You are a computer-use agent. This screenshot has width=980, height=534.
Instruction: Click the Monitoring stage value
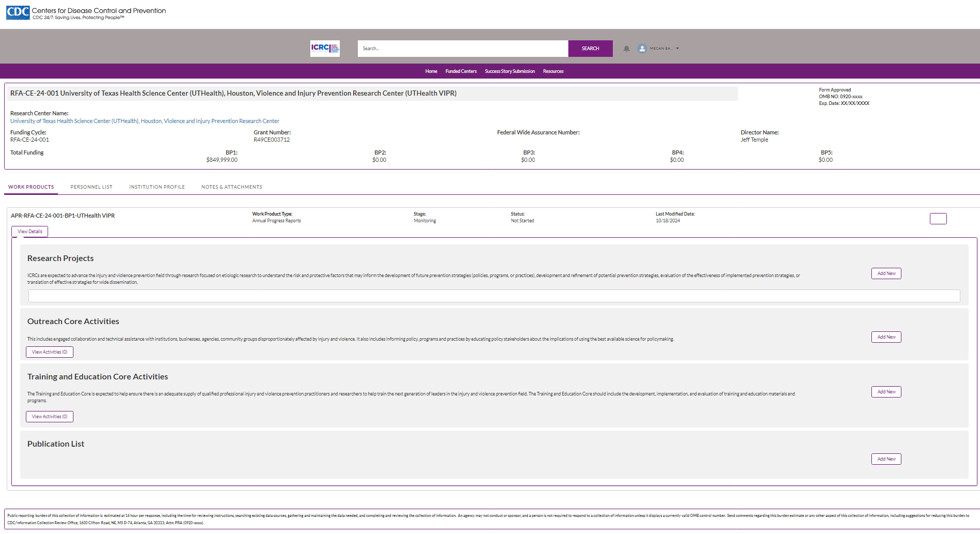point(425,221)
